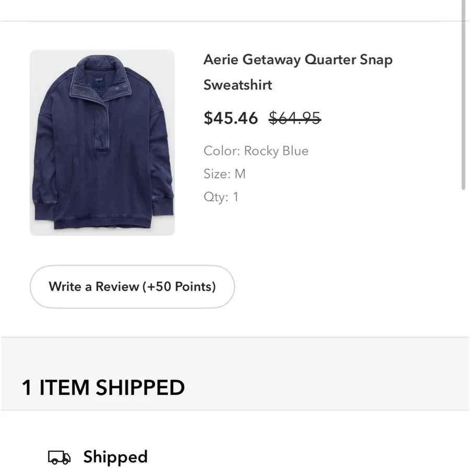Click the Qty: 1 detail line
Screen dimensions: 470x476
point(221,197)
